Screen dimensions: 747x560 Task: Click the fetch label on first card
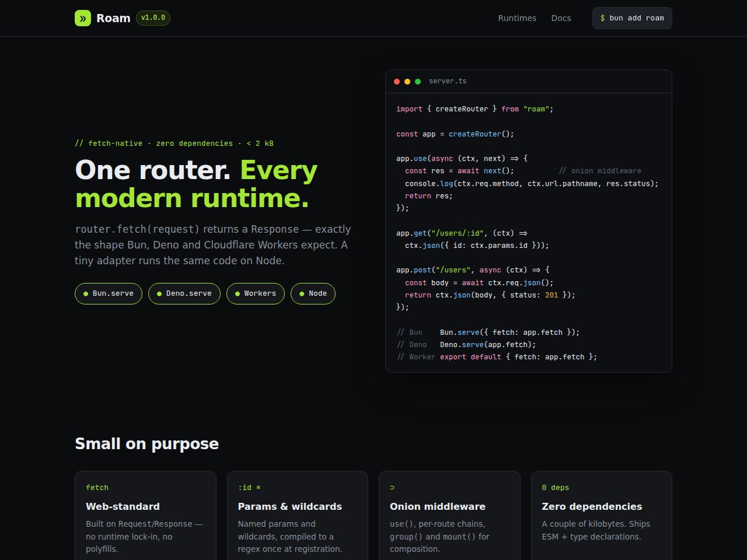[x=97, y=488]
